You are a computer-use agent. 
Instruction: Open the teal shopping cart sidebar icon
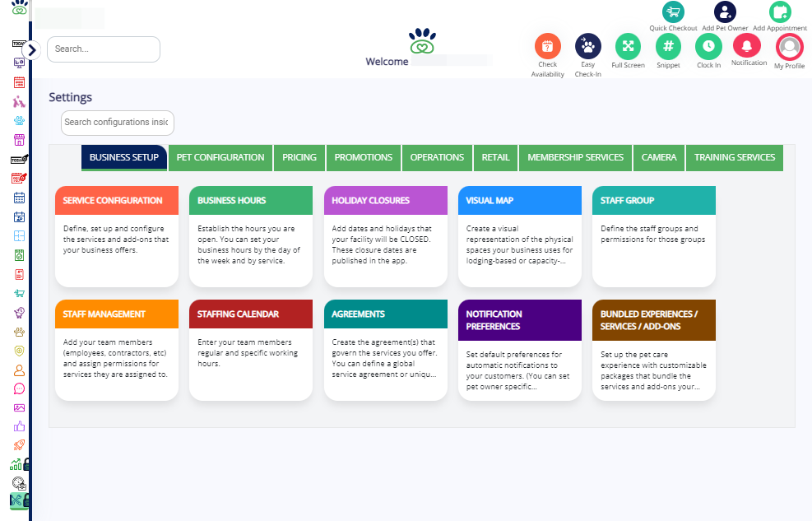[19, 294]
